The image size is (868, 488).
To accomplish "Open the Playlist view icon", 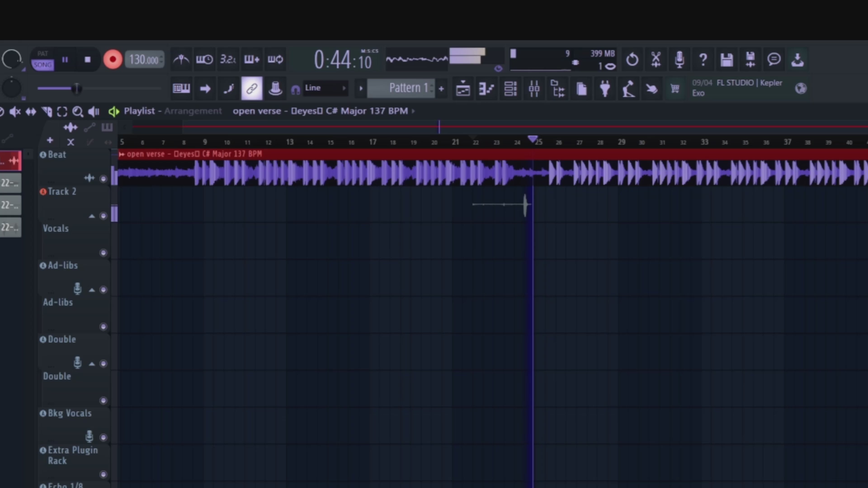I will click(463, 89).
